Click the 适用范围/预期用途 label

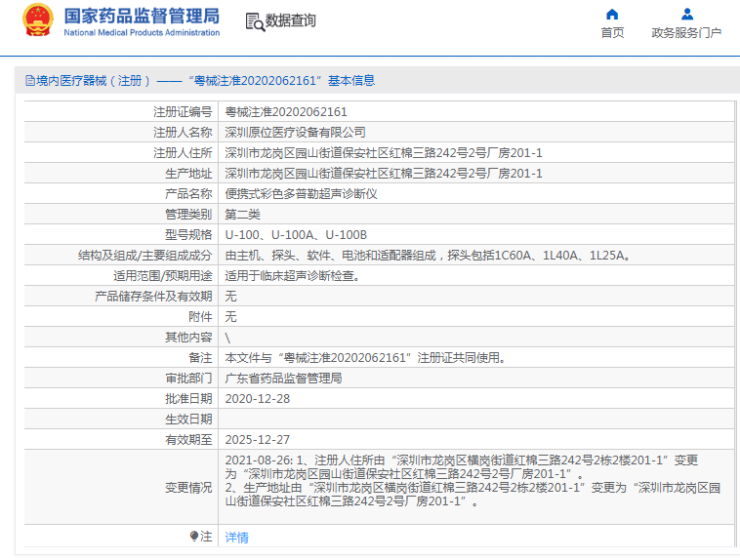click(163, 275)
